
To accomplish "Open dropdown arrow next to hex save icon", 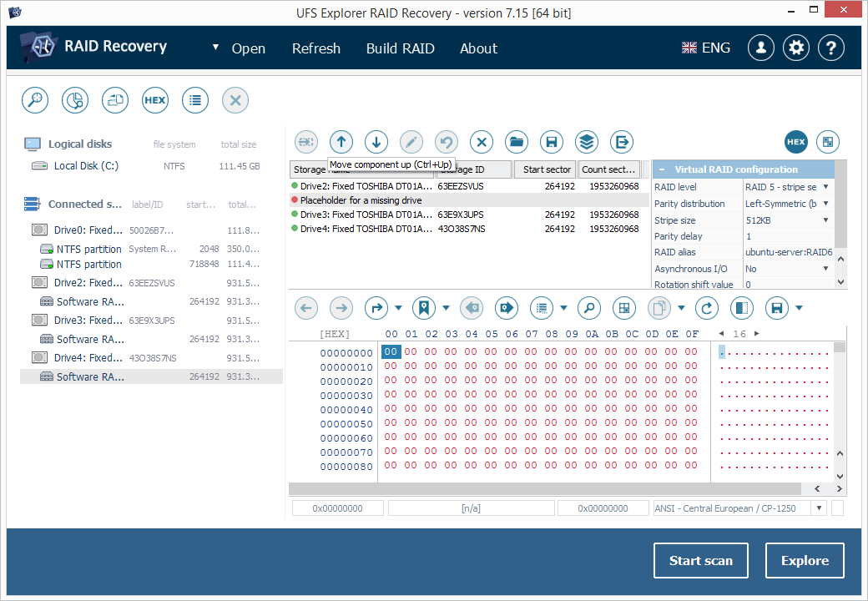I will [x=799, y=308].
